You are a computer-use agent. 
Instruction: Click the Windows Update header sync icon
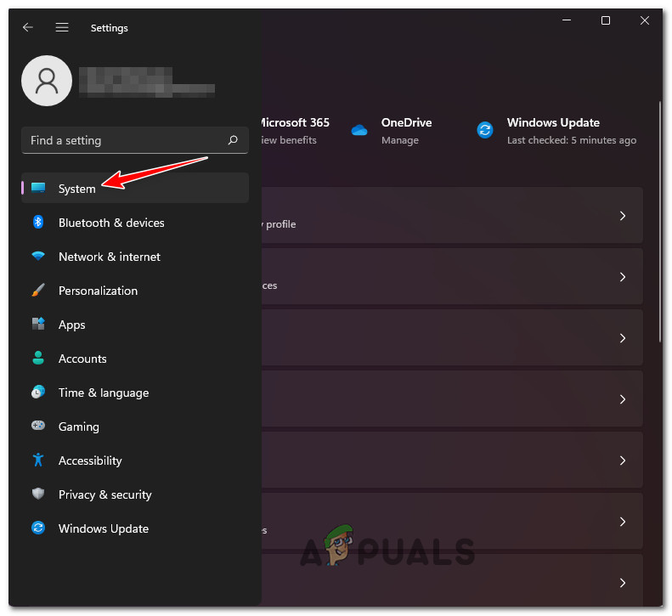(x=485, y=130)
